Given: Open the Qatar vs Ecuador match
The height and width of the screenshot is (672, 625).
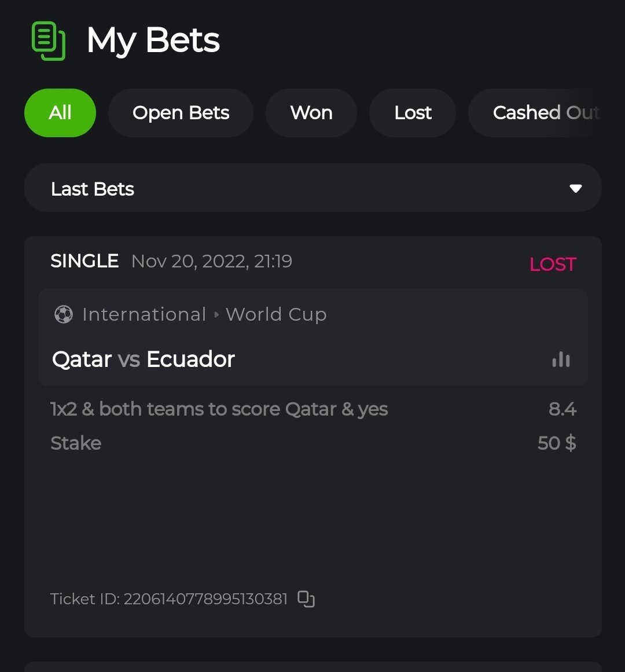Looking at the screenshot, I should [x=144, y=359].
